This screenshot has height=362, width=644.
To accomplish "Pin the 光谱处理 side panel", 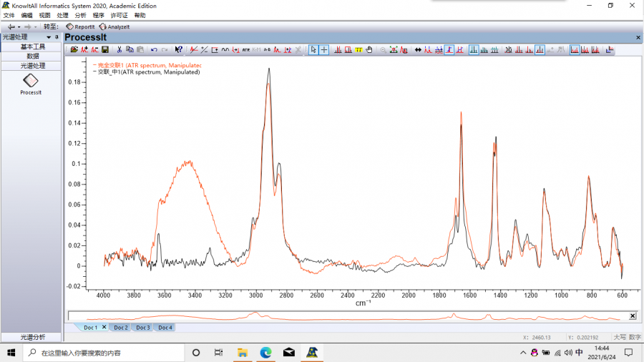I will coord(57,37).
